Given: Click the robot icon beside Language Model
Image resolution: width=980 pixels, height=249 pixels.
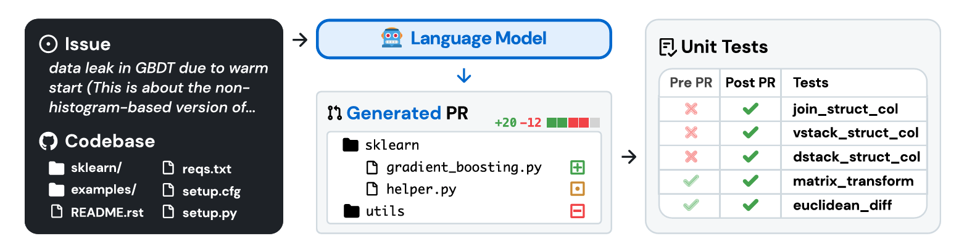Looking at the screenshot, I should [391, 38].
